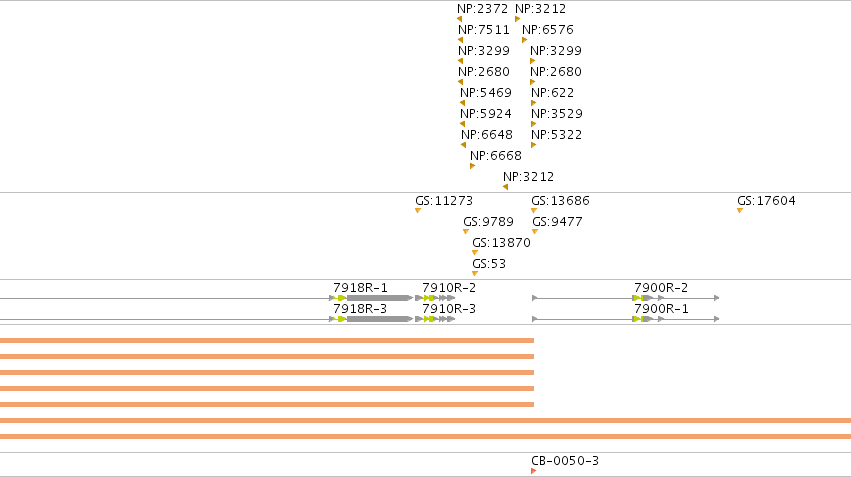Image resolution: width=851 pixels, height=477 pixels.
Task: Open the NP:6648 feature label
Action: click(487, 135)
